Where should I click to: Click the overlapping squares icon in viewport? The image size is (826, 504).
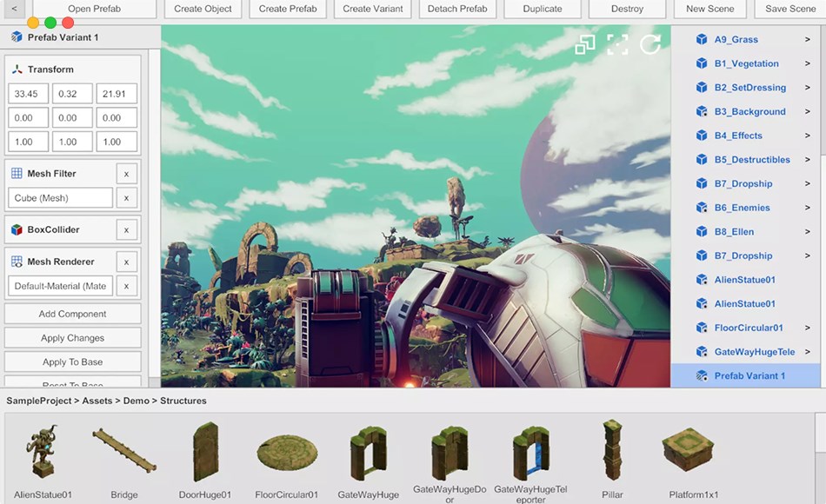click(585, 45)
